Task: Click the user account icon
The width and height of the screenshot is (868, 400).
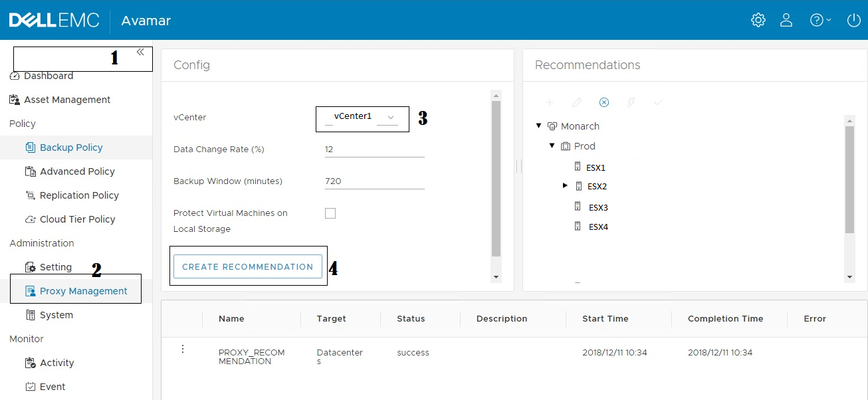Action: tap(786, 20)
